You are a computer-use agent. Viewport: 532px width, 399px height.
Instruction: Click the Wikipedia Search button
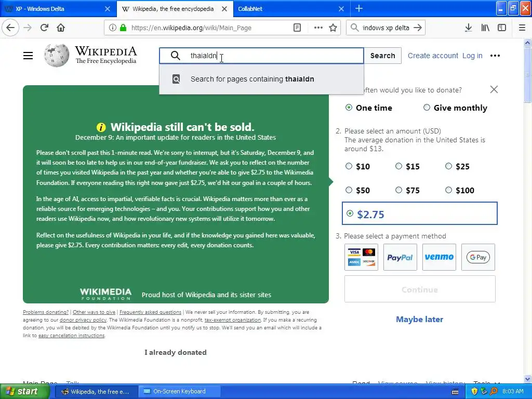click(383, 56)
